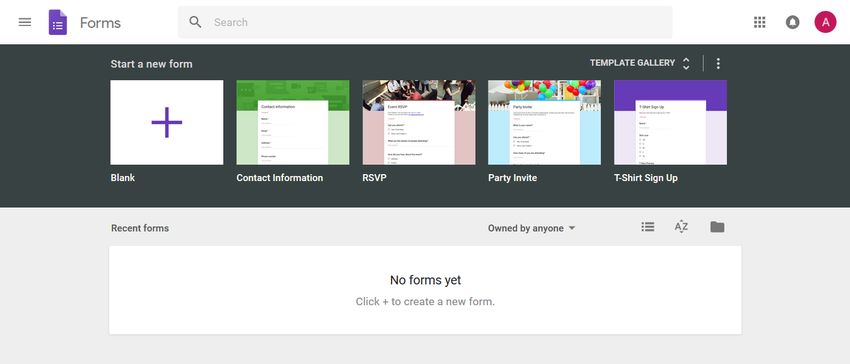Screen dimensions: 850x364
Task: Open the three-dot more options menu
Action: coord(718,63)
